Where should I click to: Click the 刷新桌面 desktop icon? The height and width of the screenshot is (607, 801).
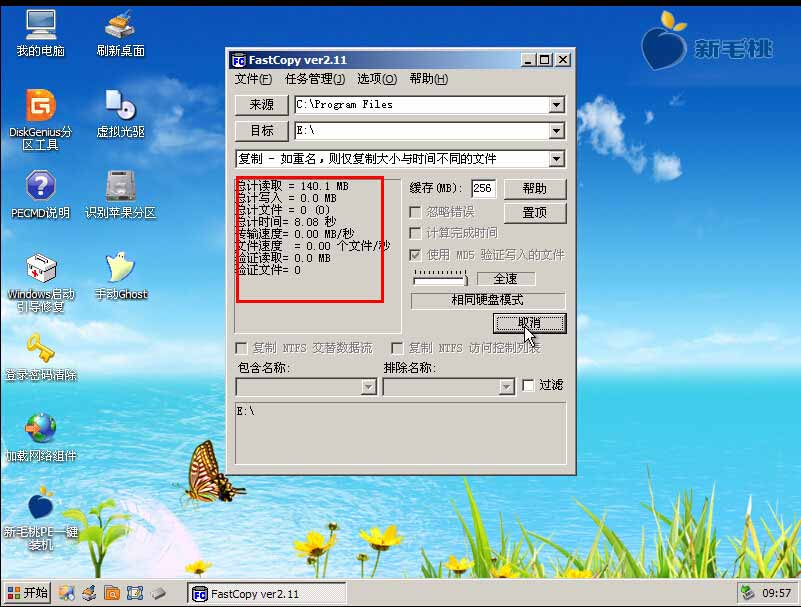coord(120,33)
